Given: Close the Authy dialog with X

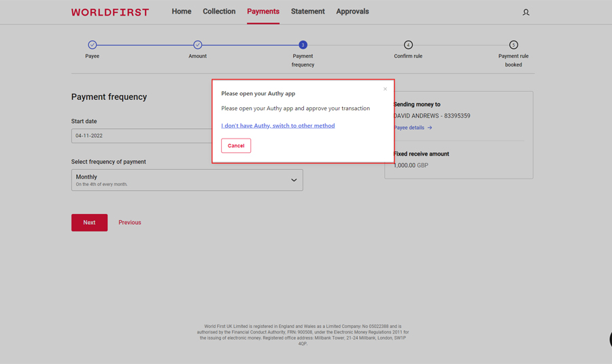Looking at the screenshot, I should 385,89.
